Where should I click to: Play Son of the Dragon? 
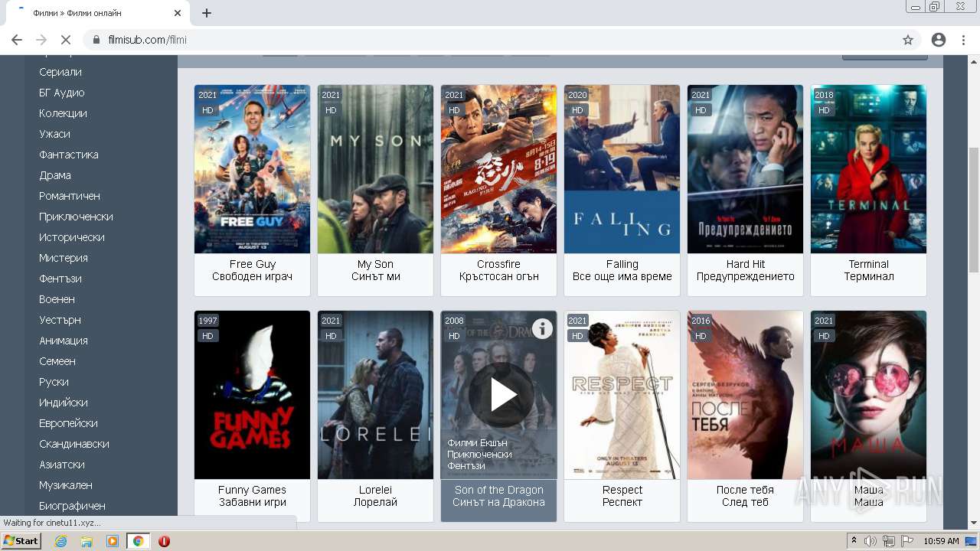501,395
